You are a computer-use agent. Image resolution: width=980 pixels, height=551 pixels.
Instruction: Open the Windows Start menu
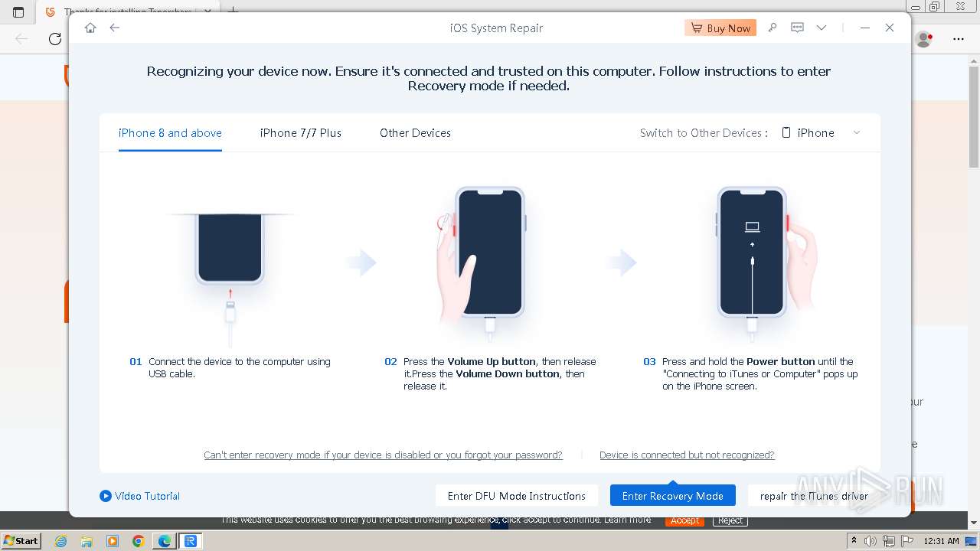21,540
